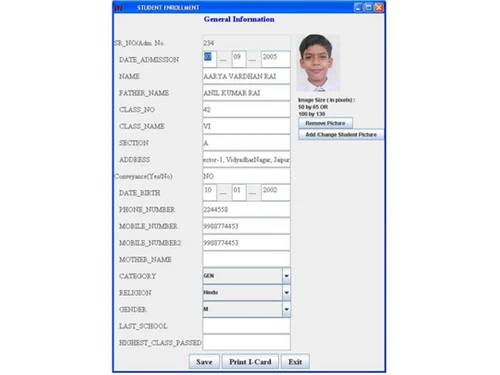
Task: Click the admission date day field
Action: coord(210,59)
